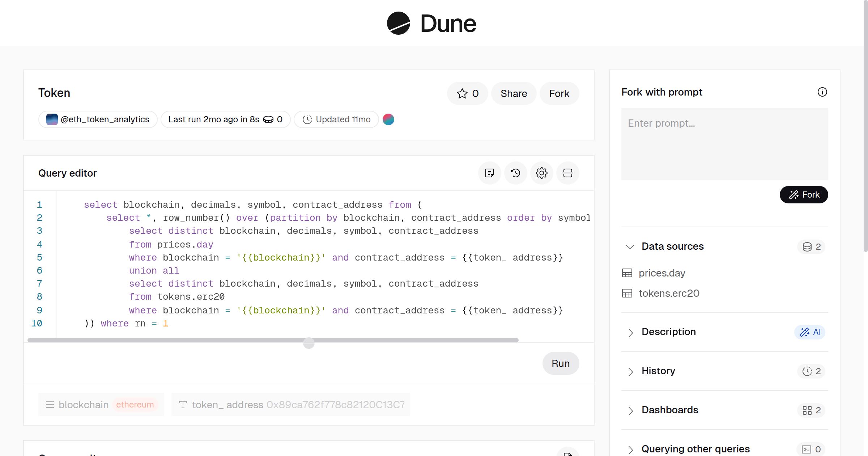Run the query
The image size is (868, 456).
(x=561, y=363)
